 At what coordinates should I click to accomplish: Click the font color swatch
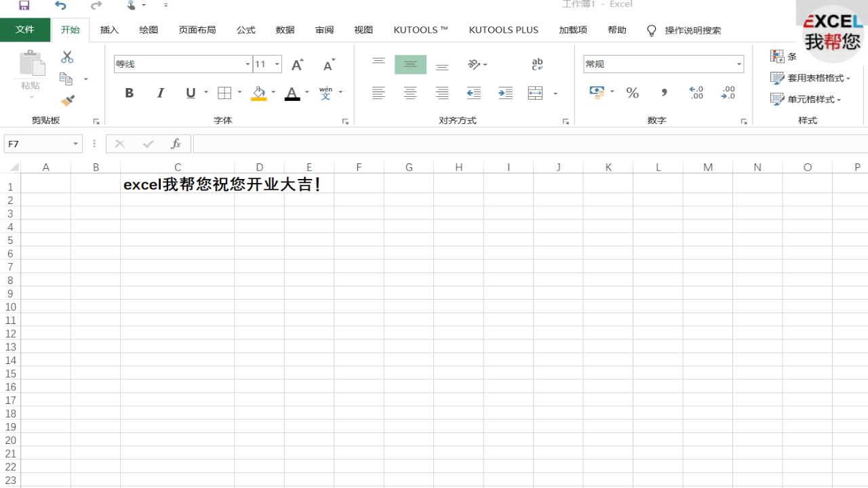pyautogui.click(x=292, y=93)
